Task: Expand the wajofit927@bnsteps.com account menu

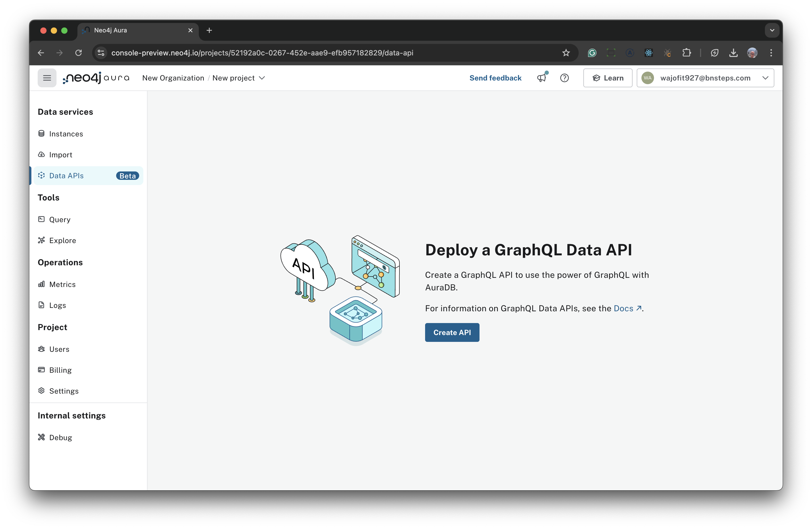Action: [x=705, y=78]
